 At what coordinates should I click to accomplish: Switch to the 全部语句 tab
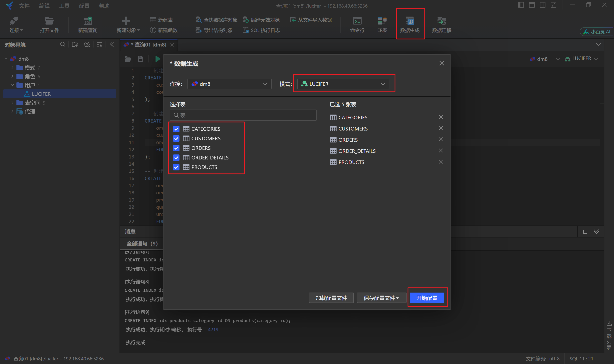coord(142,244)
